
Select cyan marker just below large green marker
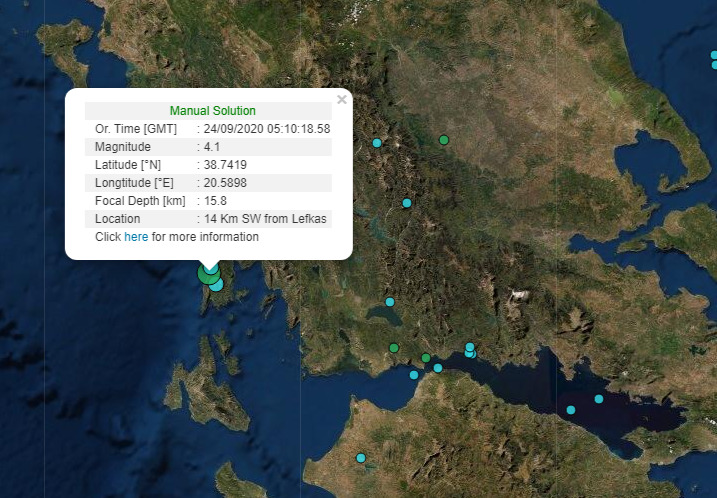pyautogui.click(x=217, y=286)
